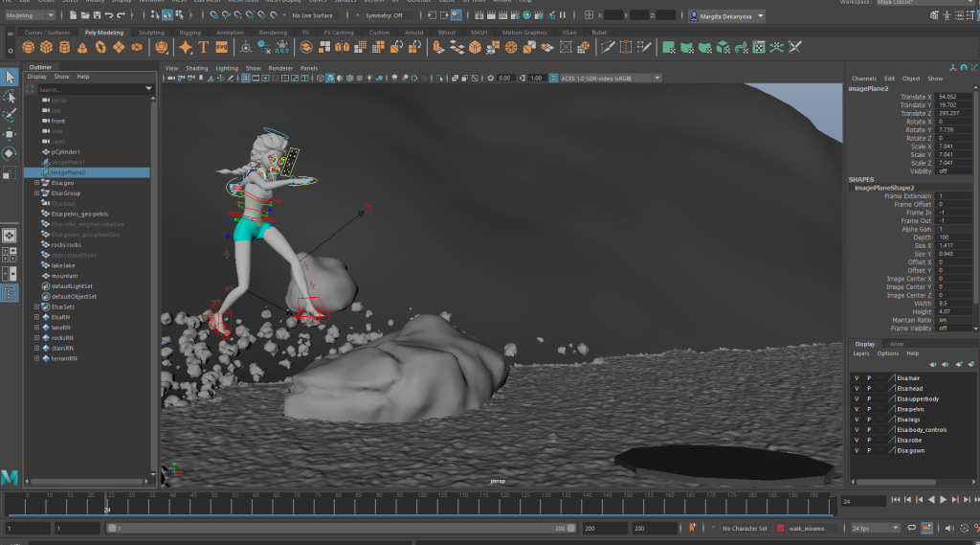Create a polygon disc from the shelf
This screenshot has height=545, width=980.
137,48
